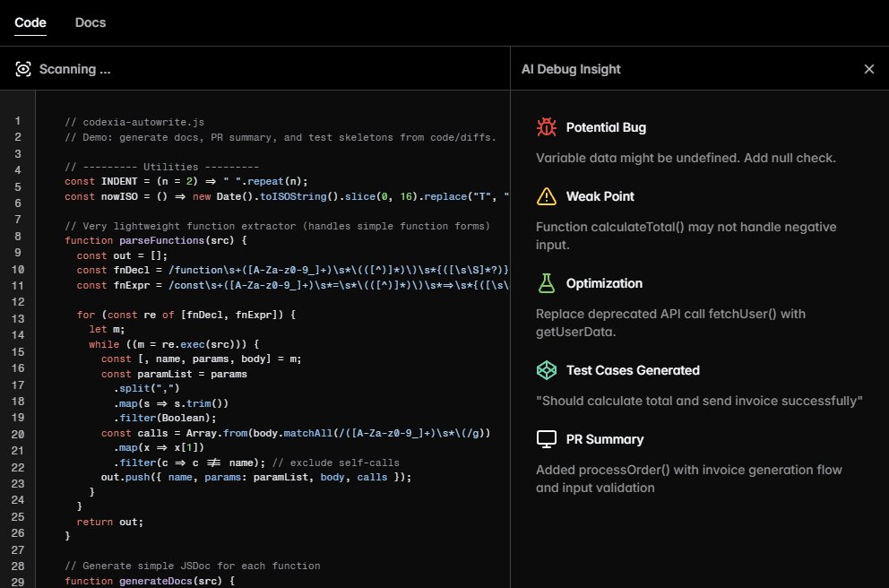Click the yellow Weak Point warning icon
This screenshot has width=889, height=588.
(x=547, y=196)
